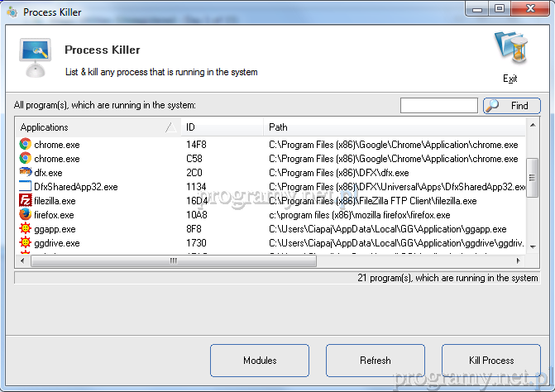Click the DfxSharedApp32.exe icon
Viewport: 555px width, 392px height.
coord(25,187)
